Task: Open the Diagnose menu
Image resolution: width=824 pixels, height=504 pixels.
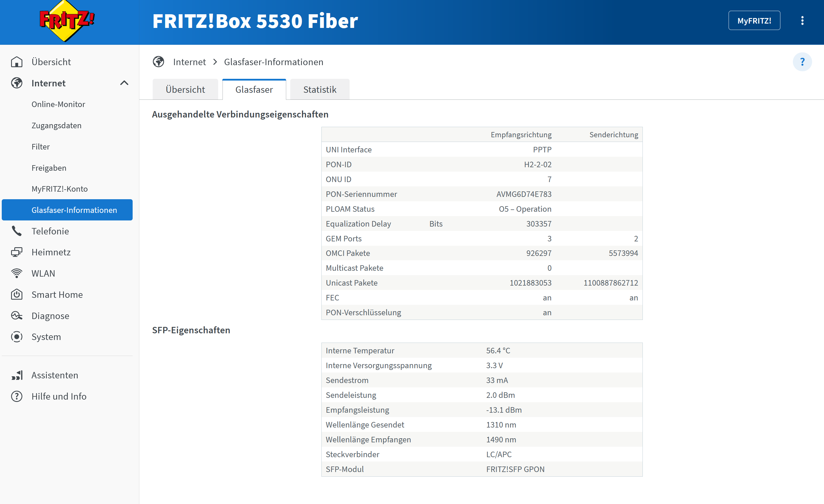Action: (x=50, y=316)
